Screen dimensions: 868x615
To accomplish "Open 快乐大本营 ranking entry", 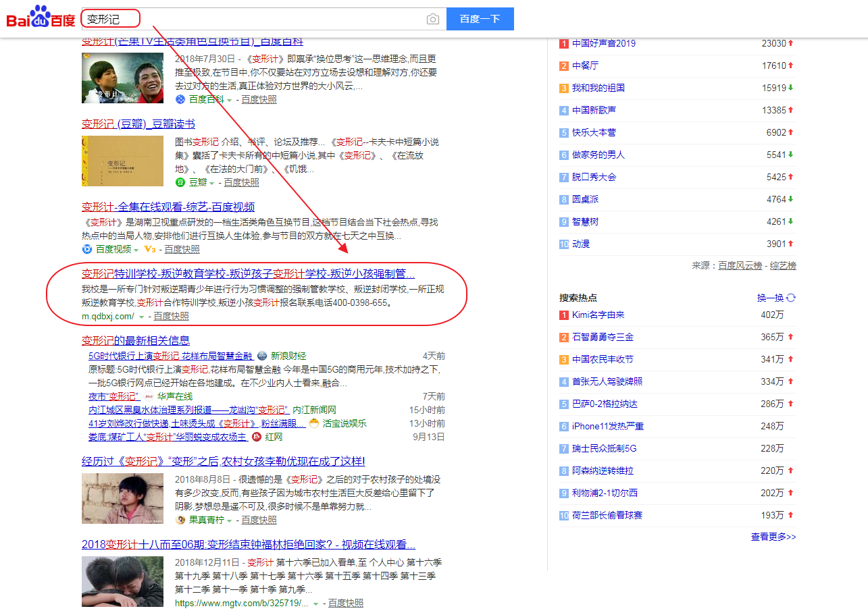I will (x=594, y=132).
